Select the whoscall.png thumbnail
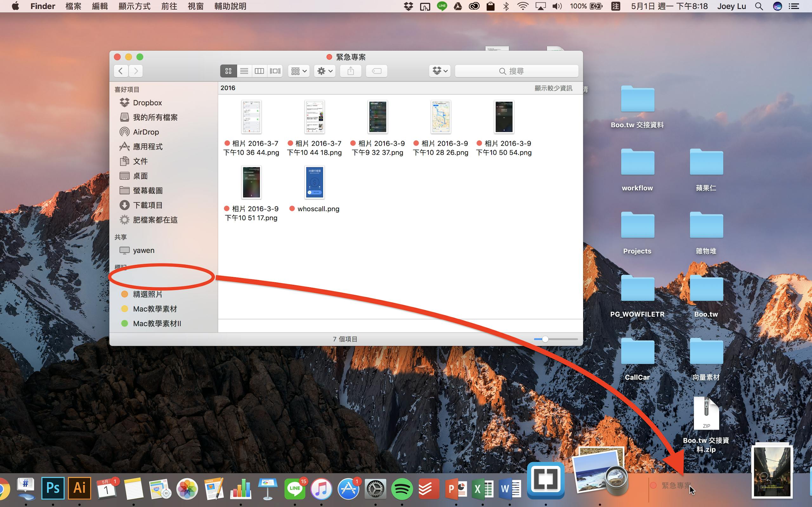 (315, 182)
